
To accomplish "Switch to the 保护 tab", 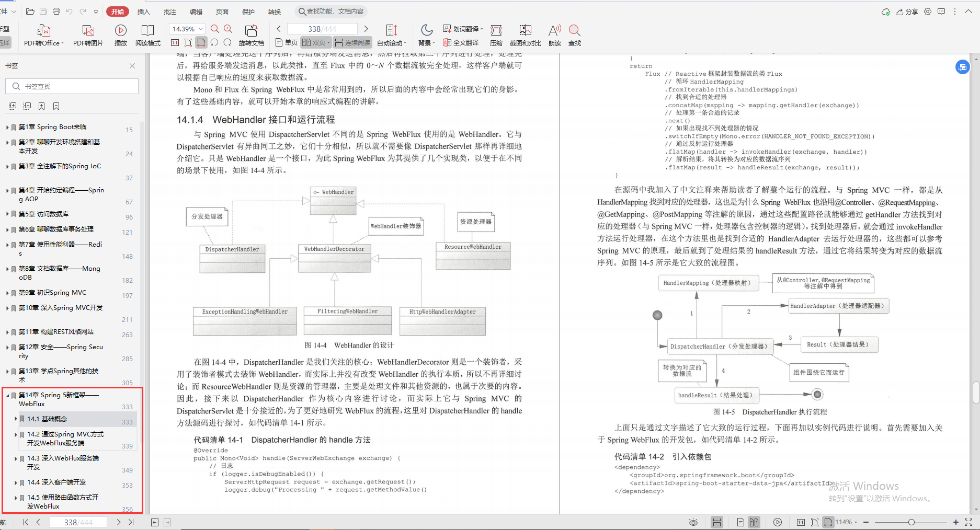I will [x=248, y=11].
